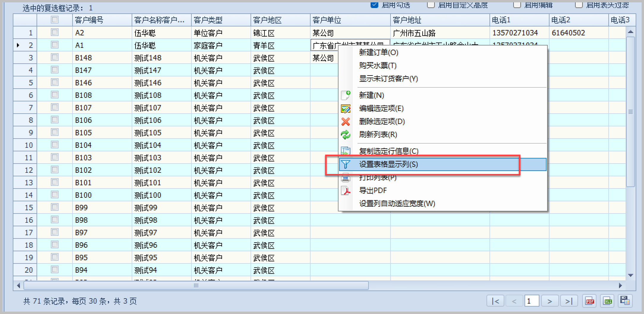Sort by 客户单位 column header
Viewport: 644px width, 314px height.
click(x=350, y=20)
